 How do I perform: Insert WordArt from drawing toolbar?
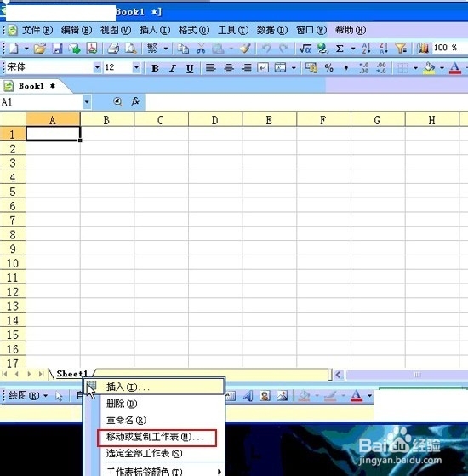(248, 396)
